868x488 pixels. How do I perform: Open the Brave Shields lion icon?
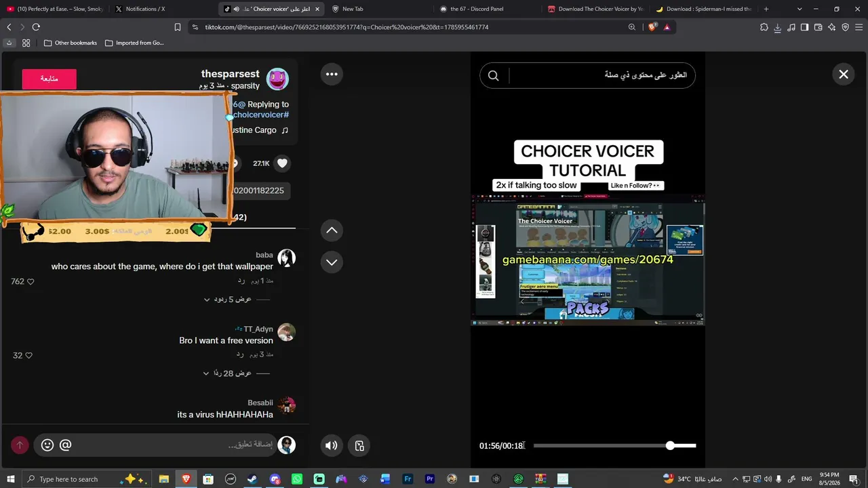[652, 27]
